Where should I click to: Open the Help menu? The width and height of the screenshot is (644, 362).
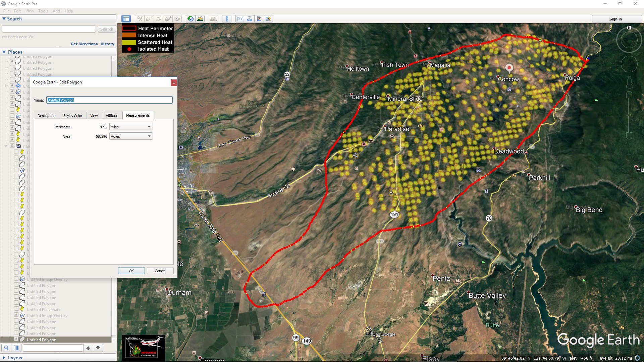69,11
